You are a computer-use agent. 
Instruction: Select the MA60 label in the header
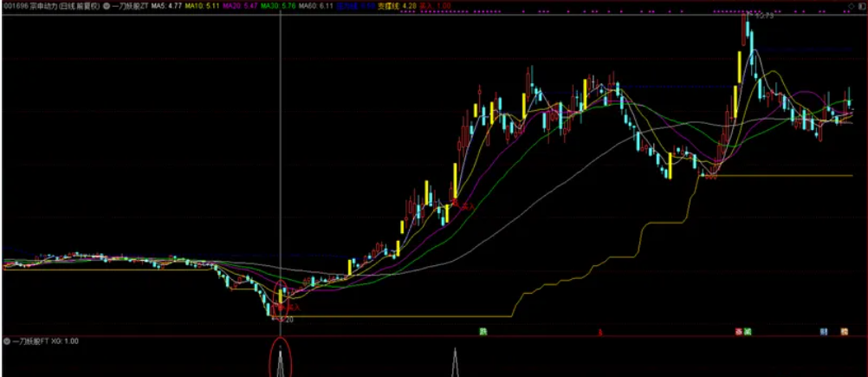(315, 5)
